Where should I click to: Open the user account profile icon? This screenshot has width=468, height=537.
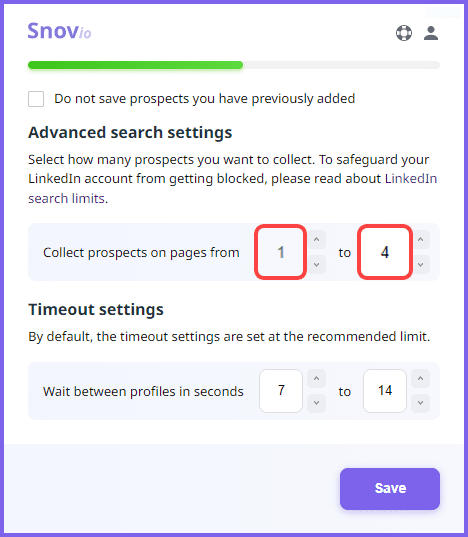click(x=431, y=33)
